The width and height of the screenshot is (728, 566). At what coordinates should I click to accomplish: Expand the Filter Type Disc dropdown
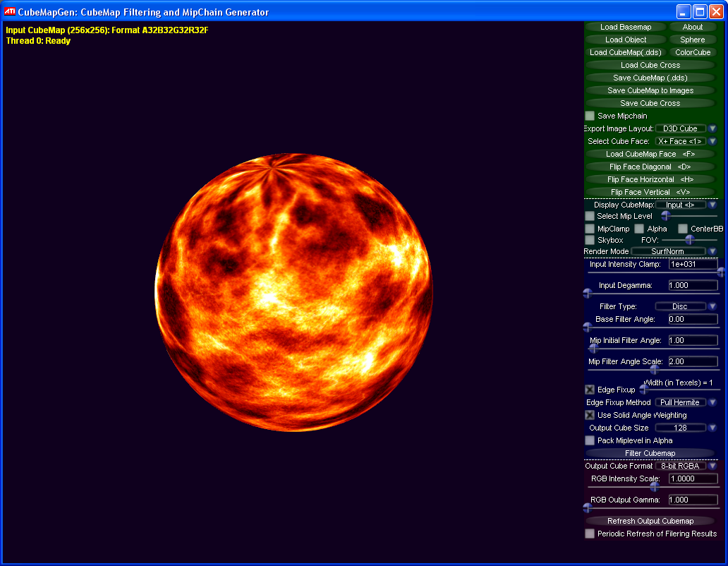[x=712, y=306]
